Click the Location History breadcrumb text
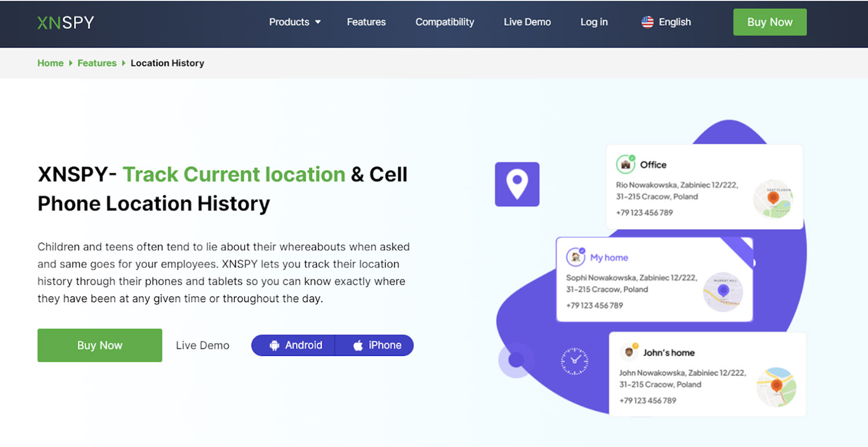 tap(167, 63)
